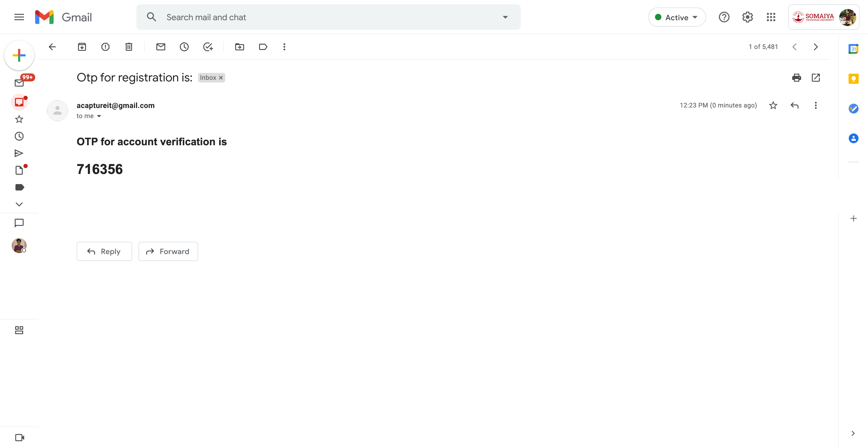Archive this email using the toolbar icon
The width and height of the screenshot is (868, 448).
coord(82,47)
